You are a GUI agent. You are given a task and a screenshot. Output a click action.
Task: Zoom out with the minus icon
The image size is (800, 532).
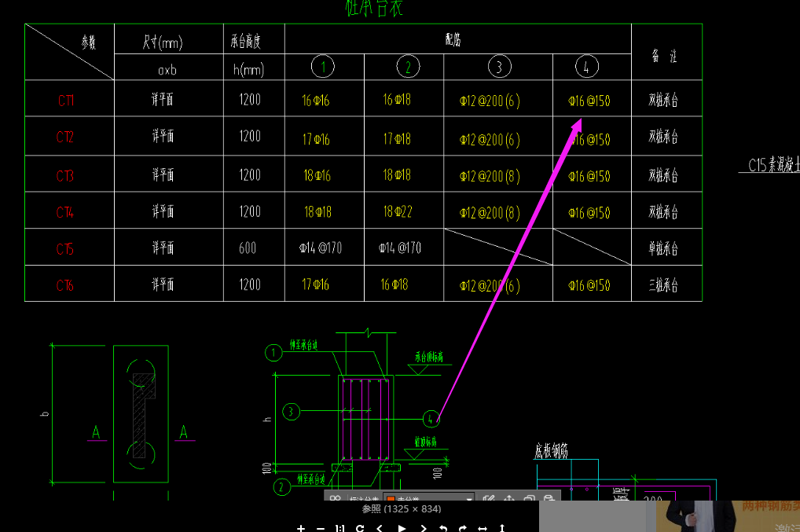[x=321, y=528]
